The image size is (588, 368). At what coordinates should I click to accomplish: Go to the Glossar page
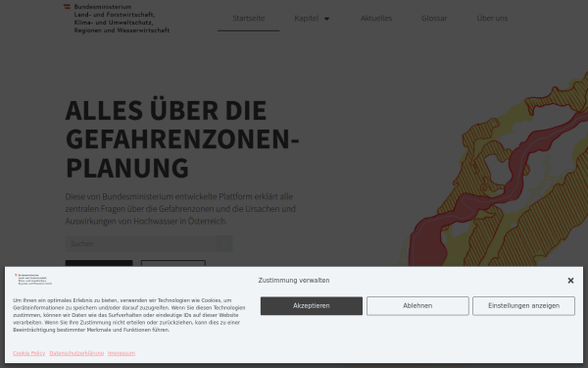click(434, 19)
